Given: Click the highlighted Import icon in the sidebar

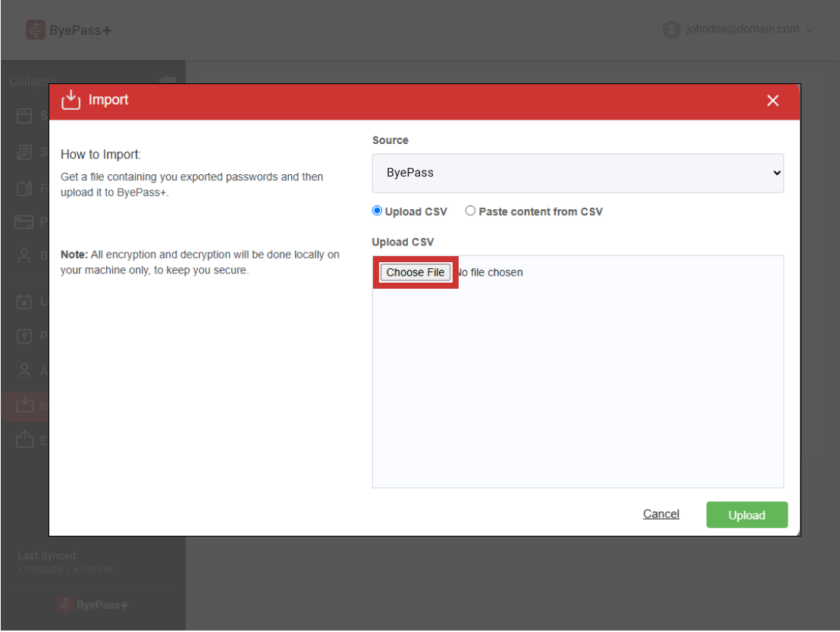Looking at the screenshot, I should (x=25, y=405).
